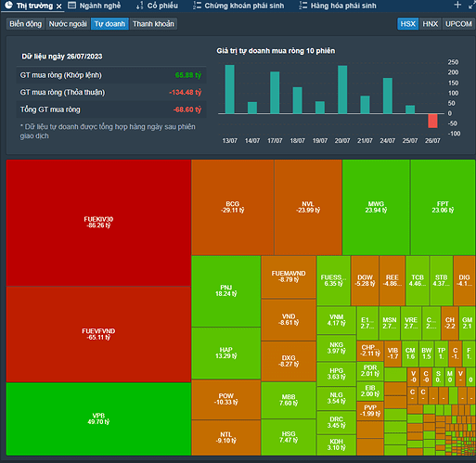Screen dimensions: 476x463
Task: Choose the HSX exchange
Action: [x=407, y=24]
